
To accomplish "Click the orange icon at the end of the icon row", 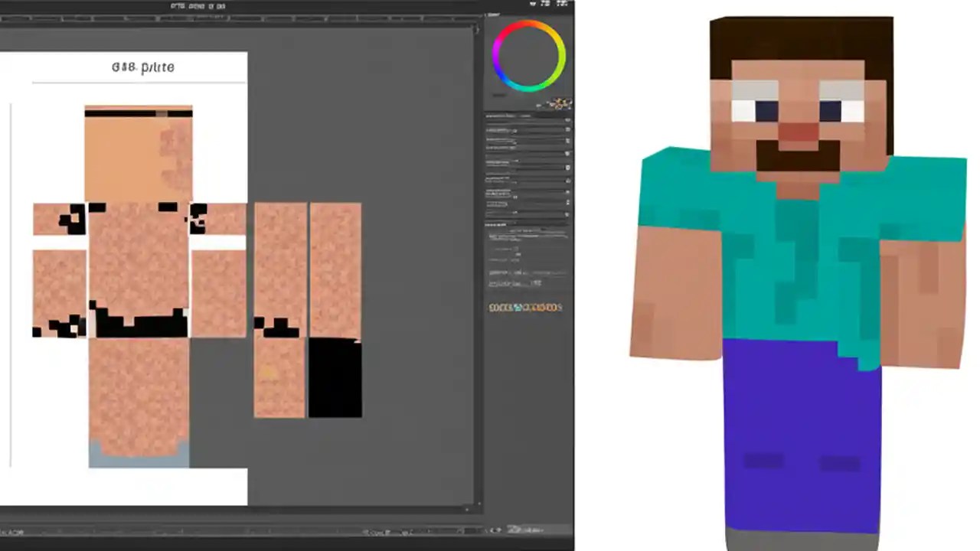I will 559,307.
